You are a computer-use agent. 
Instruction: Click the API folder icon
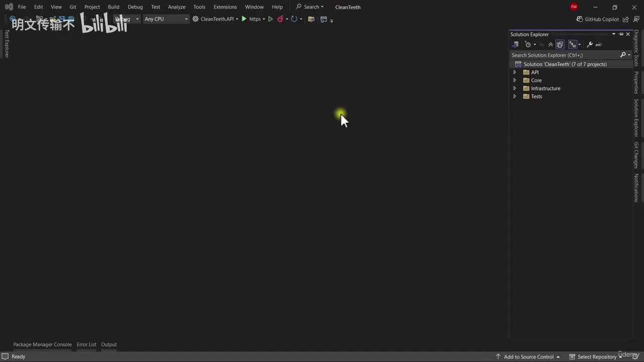click(x=526, y=72)
